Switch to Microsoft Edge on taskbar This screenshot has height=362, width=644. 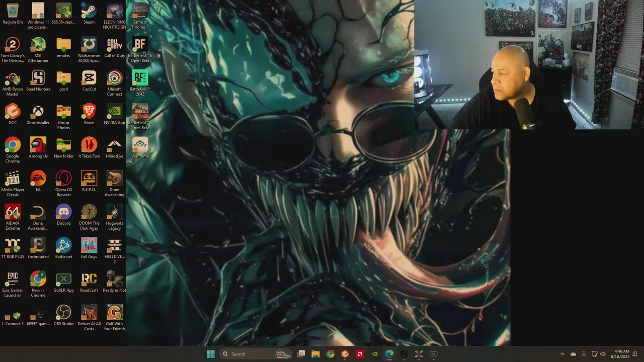[x=389, y=354]
